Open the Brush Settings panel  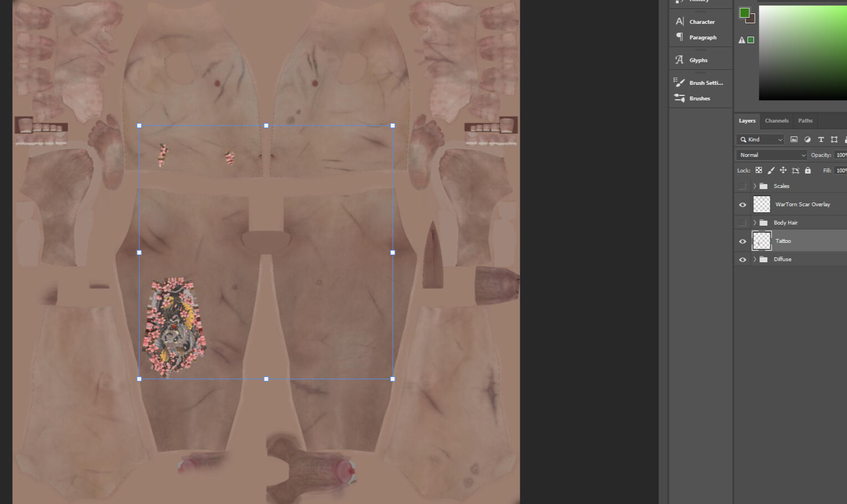click(705, 82)
